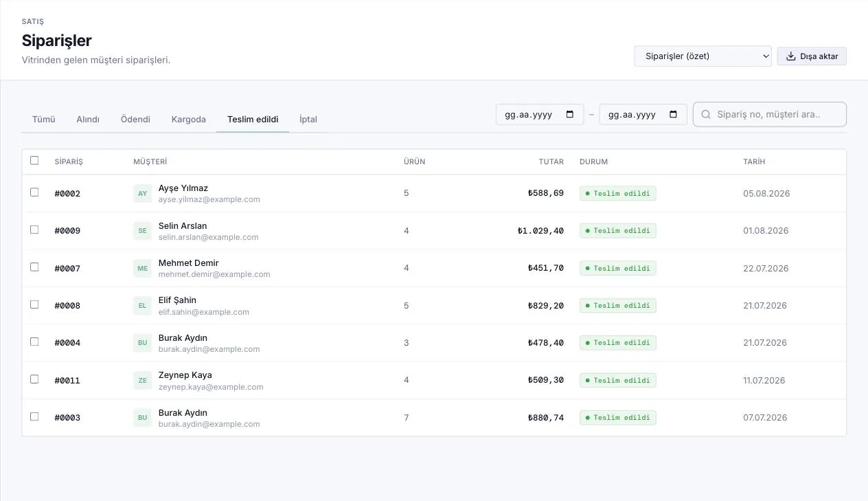Image resolution: width=868 pixels, height=501 pixels.
Task: Click the amount ₺451,70
Action: (x=546, y=269)
